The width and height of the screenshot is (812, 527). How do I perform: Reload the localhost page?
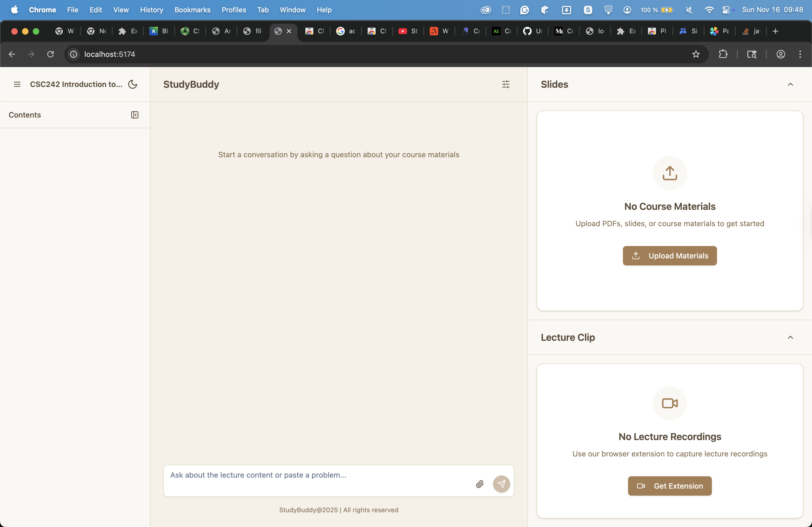pyautogui.click(x=50, y=54)
